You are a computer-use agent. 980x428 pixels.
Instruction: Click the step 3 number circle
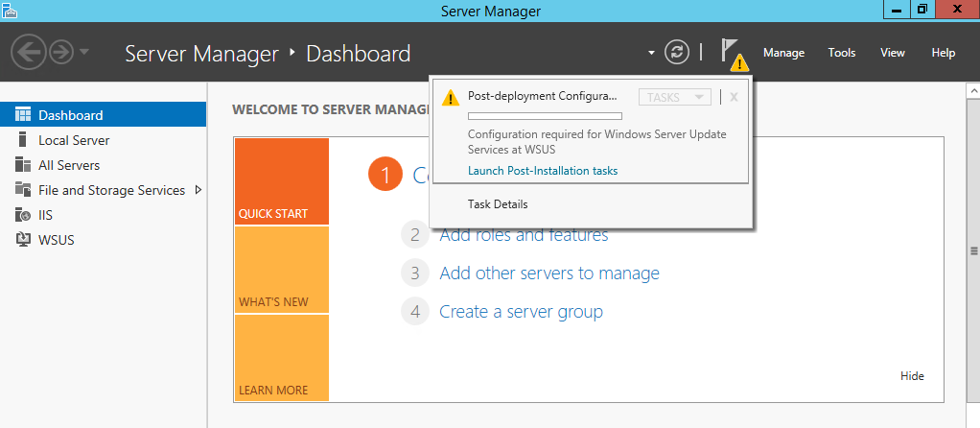coord(415,273)
